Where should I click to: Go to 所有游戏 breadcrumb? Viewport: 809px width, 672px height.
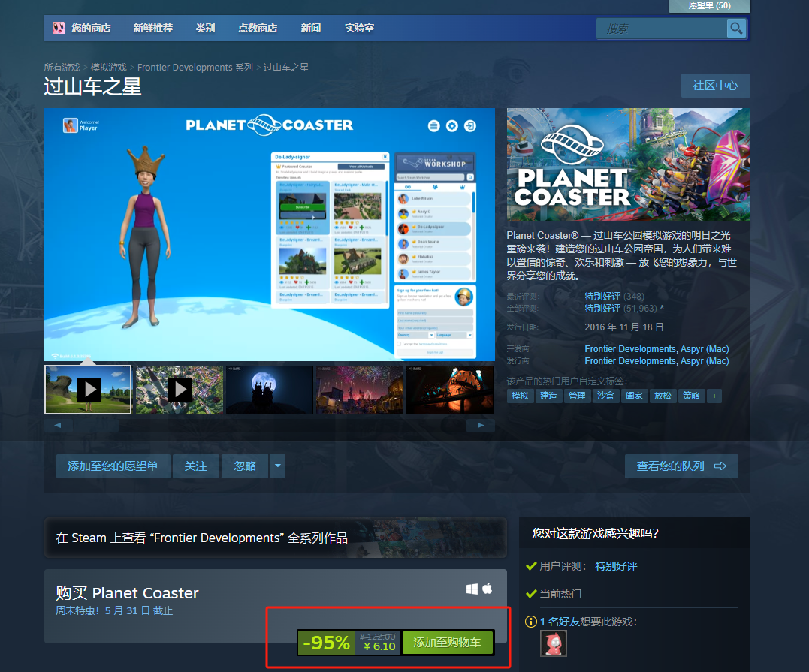point(62,67)
